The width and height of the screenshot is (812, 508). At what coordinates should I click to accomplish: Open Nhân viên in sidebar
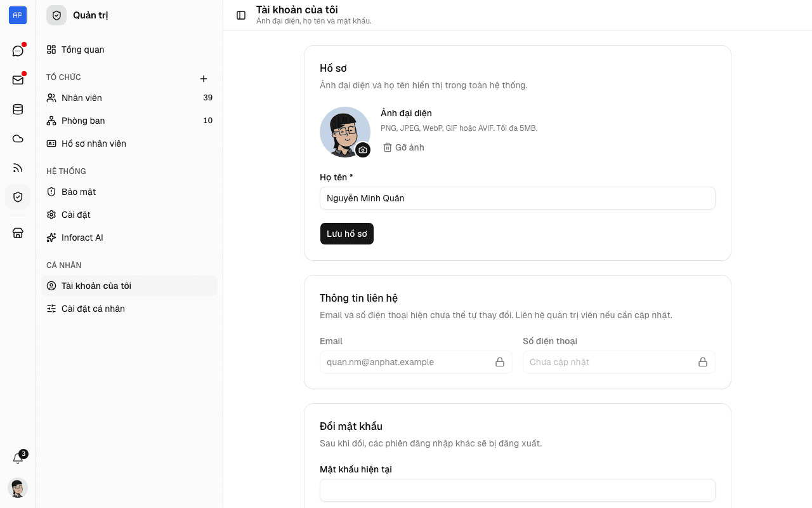(129, 98)
